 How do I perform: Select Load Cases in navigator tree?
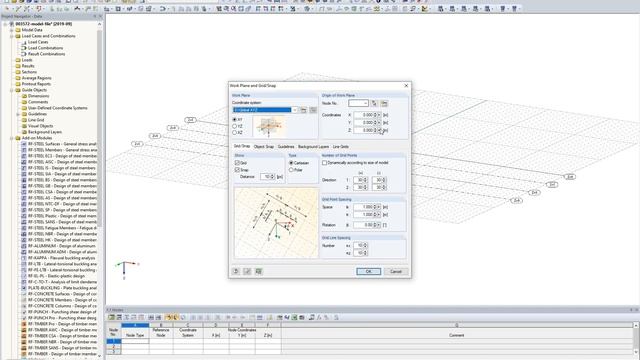point(38,42)
